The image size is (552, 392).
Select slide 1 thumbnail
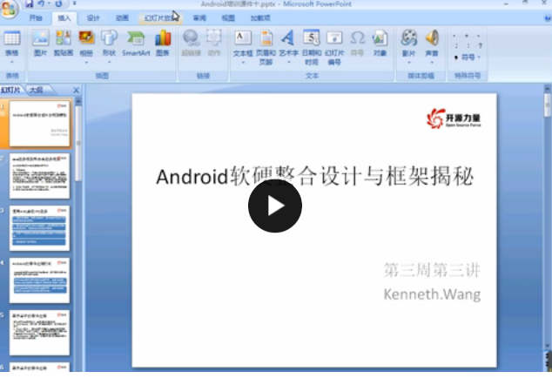pos(39,124)
